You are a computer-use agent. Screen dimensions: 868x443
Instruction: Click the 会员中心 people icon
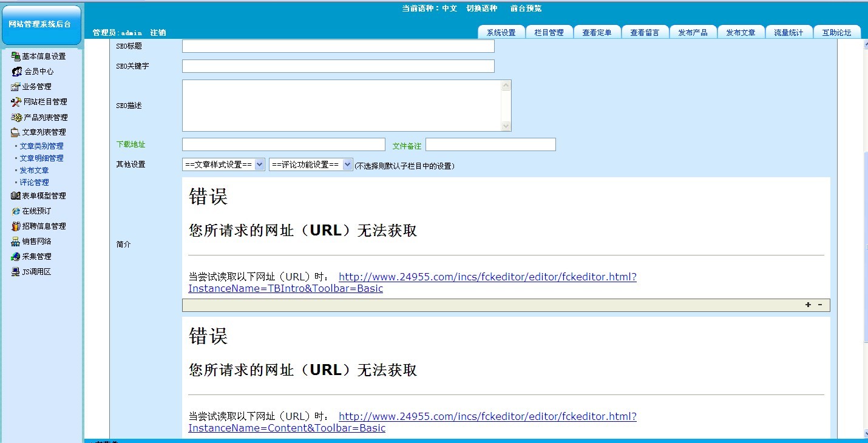[x=16, y=72]
